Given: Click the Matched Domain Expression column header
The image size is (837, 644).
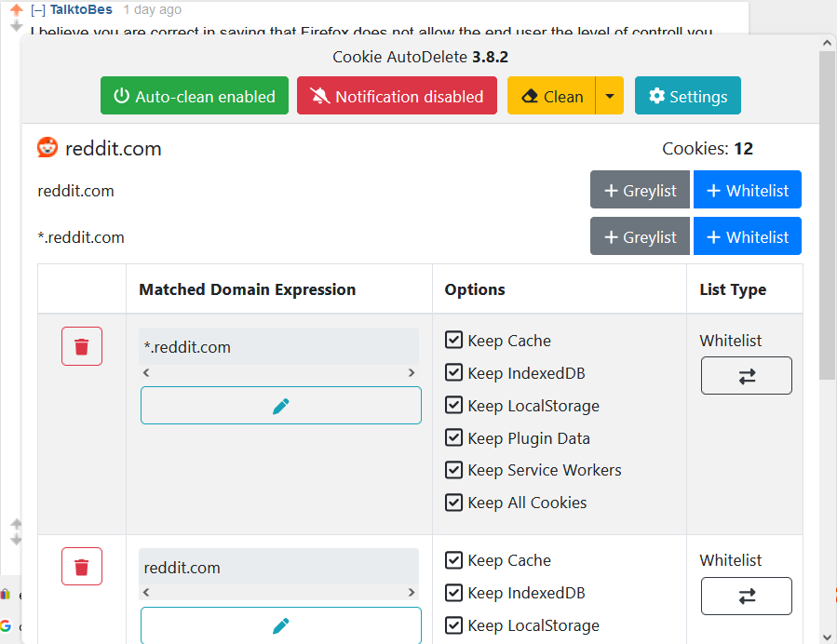Looking at the screenshot, I should point(247,289).
